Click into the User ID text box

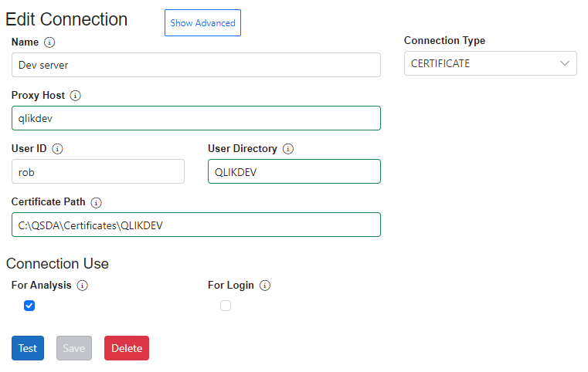coord(98,171)
